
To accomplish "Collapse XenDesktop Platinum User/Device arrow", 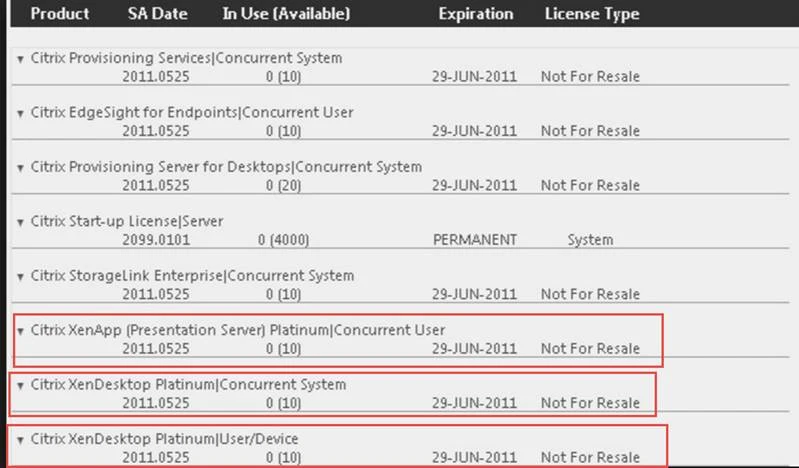I will [x=20, y=440].
